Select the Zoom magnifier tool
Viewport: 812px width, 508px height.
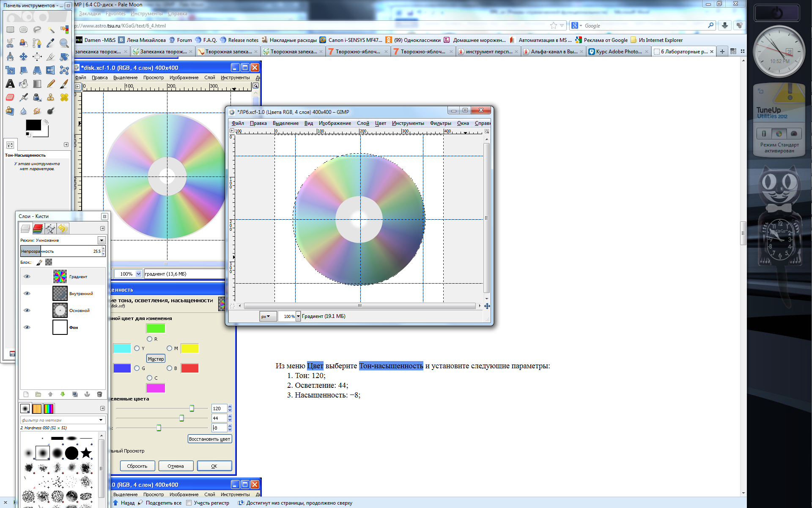[x=64, y=43]
